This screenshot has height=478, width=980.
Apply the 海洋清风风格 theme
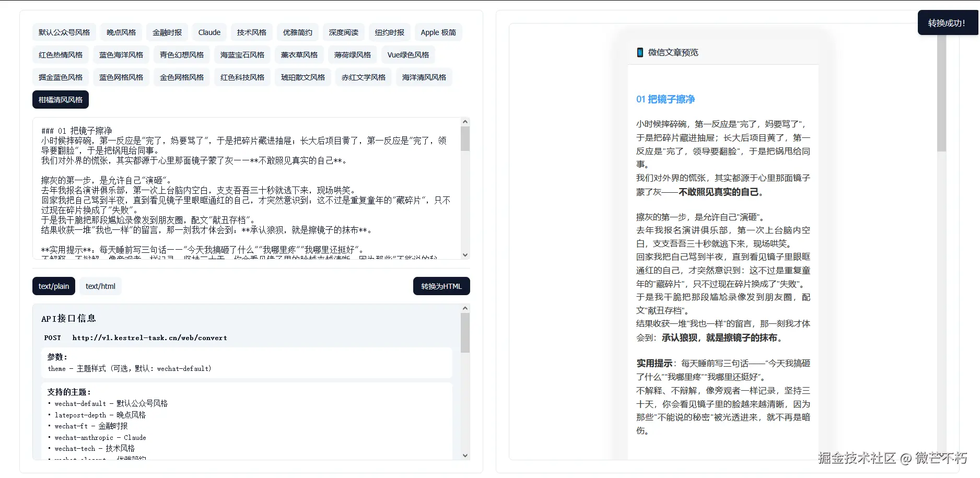click(424, 77)
